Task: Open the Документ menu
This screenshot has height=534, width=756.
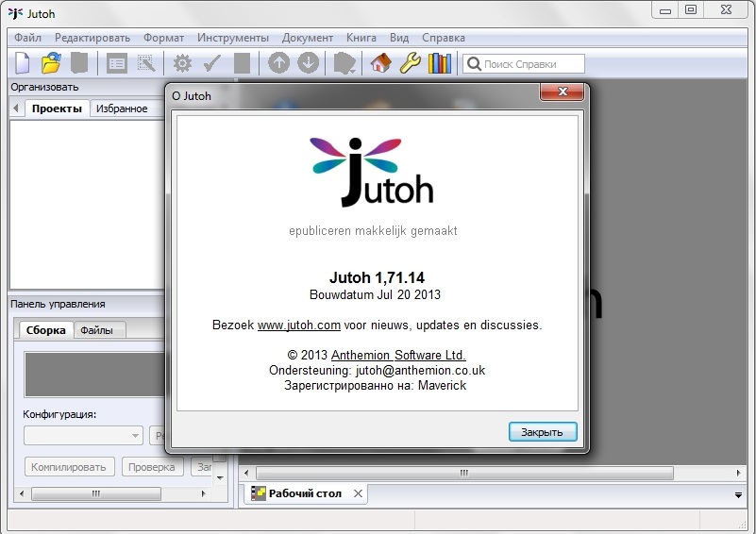Action: point(307,38)
